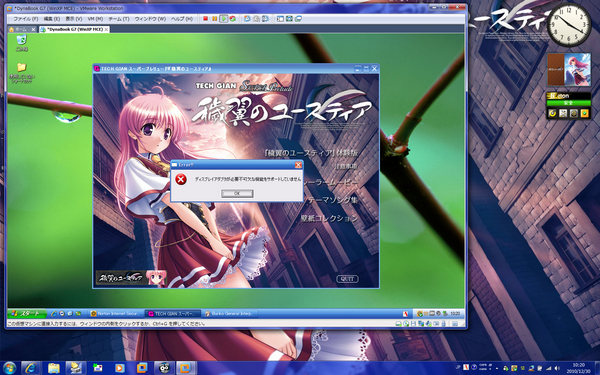Open the ファイル (F) menu in VMware
Image resolution: width=600 pixels, height=375 pixels.
(x=25, y=19)
